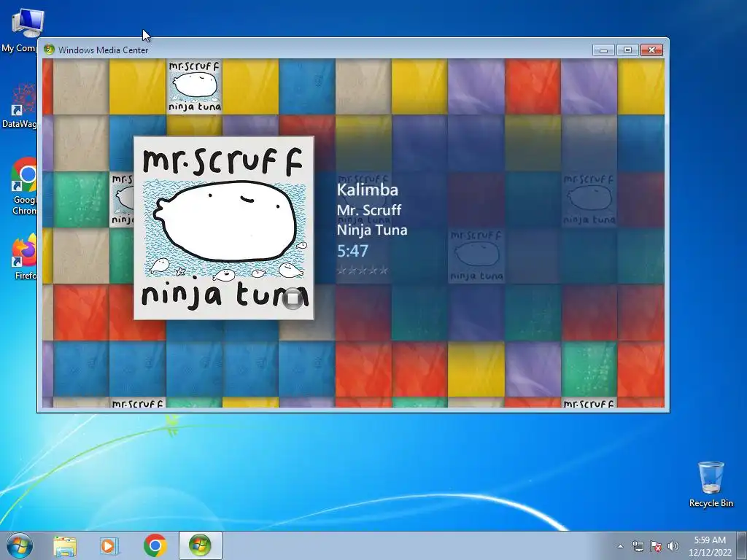This screenshot has width=747, height=560.
Task: Rate the song with the star rating
Action: pos(363,271)
